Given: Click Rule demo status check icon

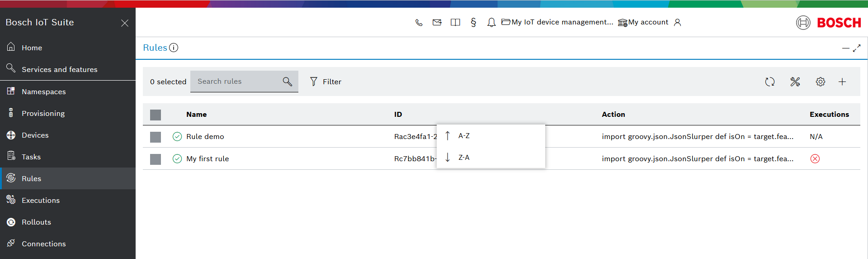Looking at the screenshot, I should (x=177, y=136).
